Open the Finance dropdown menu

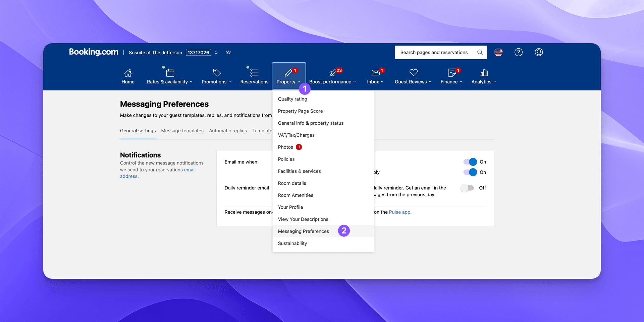(451, 81)
